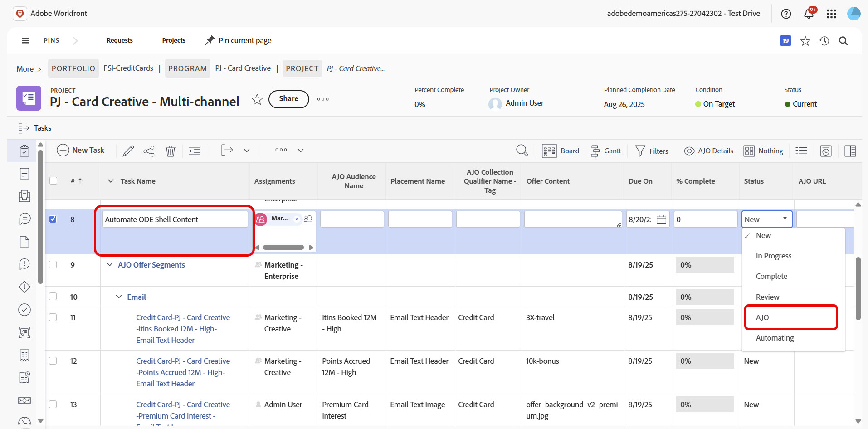Open dropdown arrow next to export icon
Image resolution: width=868 pixels, height=429 pixels.
click(247, 151)
